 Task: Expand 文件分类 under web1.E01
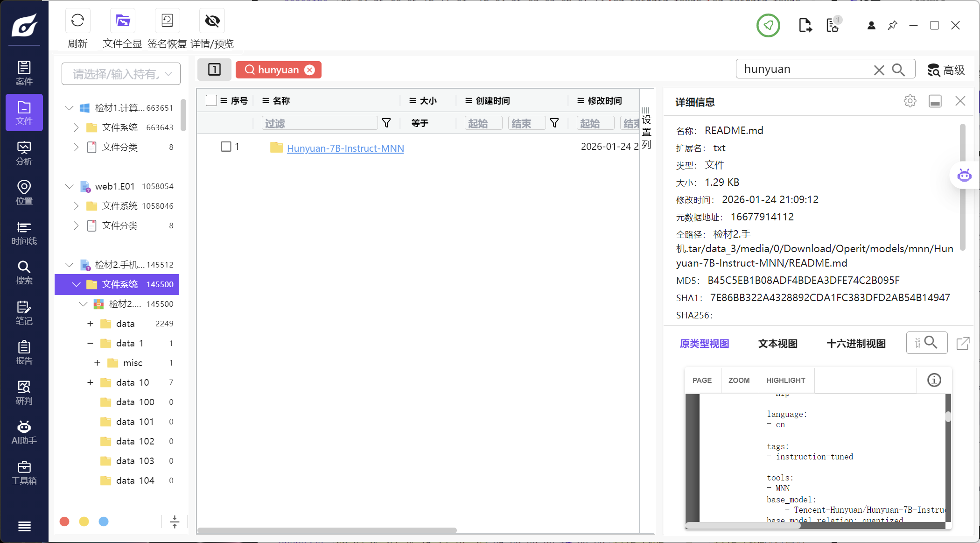click(x=76, y=226)
